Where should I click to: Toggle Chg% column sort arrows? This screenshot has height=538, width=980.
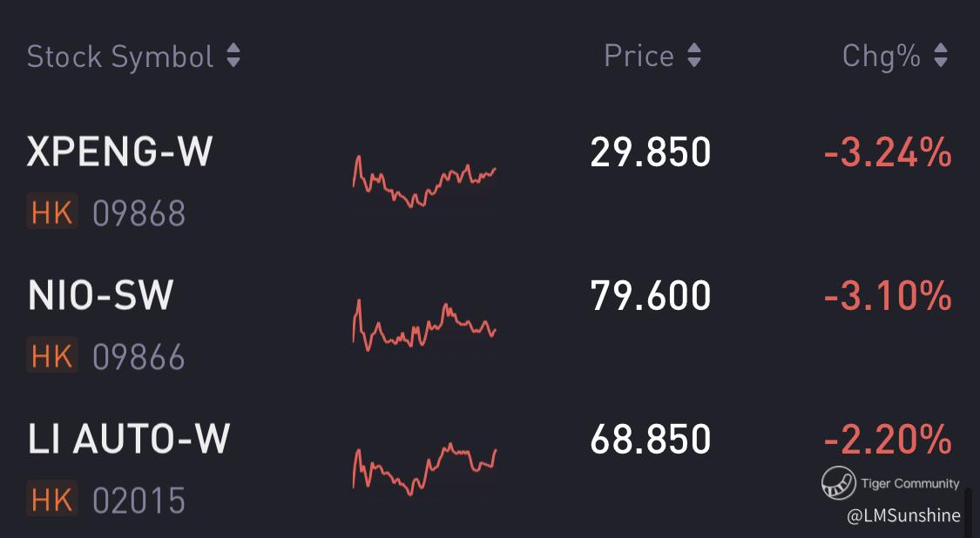940,57
